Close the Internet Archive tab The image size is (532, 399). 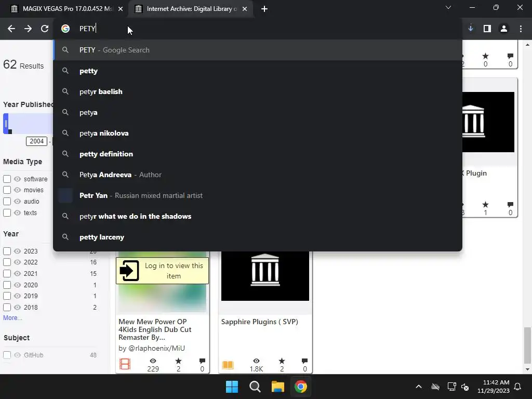[245, 9]
